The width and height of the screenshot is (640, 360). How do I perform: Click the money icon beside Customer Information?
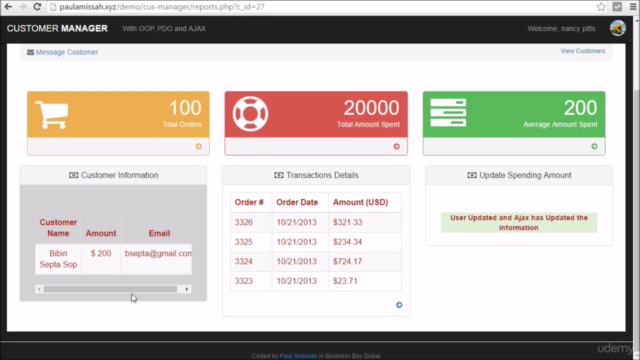click(73, 175)
